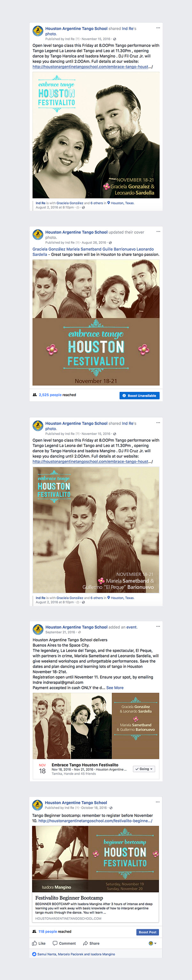This screenshot has height=980, width=192.
Task: Open the page identity selector beside Share
Action: click(152, 943)
